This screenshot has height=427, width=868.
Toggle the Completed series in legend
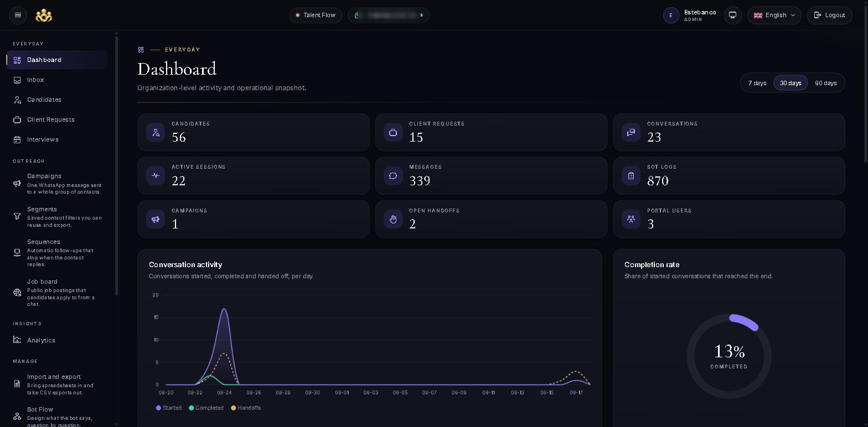[x=206, y=408]
